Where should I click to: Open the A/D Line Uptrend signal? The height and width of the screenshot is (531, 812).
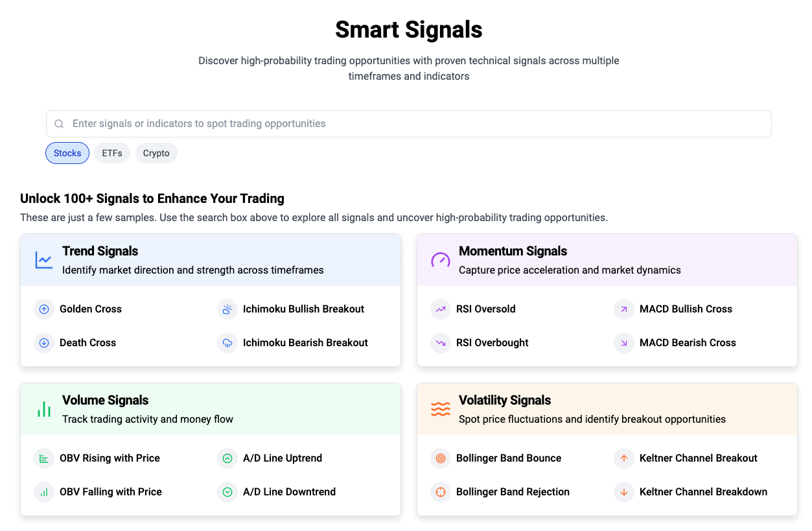(x=283, y=458)
